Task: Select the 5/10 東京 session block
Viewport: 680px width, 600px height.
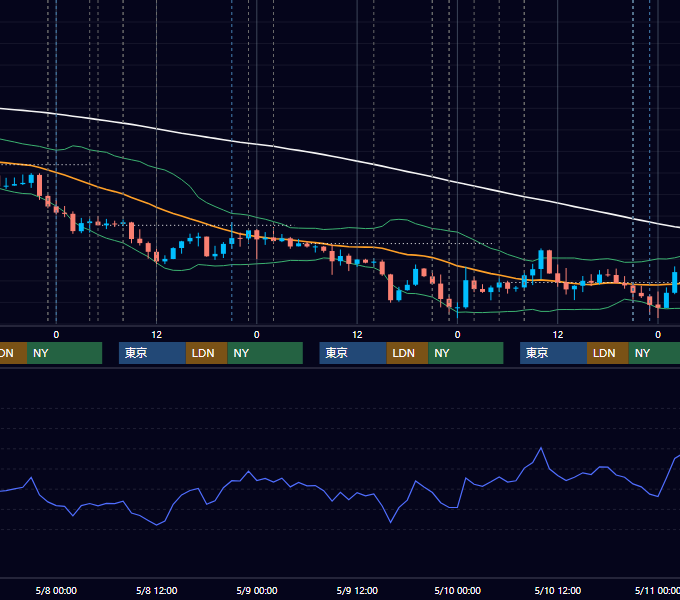Action: pos(553,353)
